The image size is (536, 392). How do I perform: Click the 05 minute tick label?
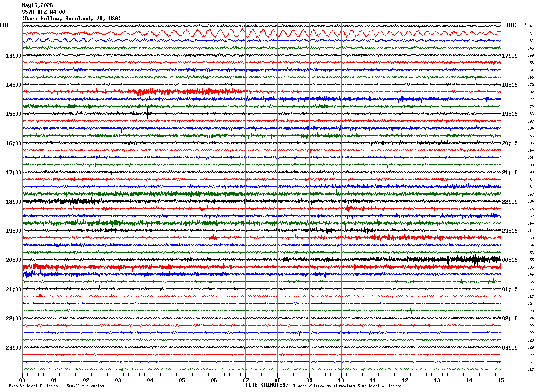(x=182, y=380)
